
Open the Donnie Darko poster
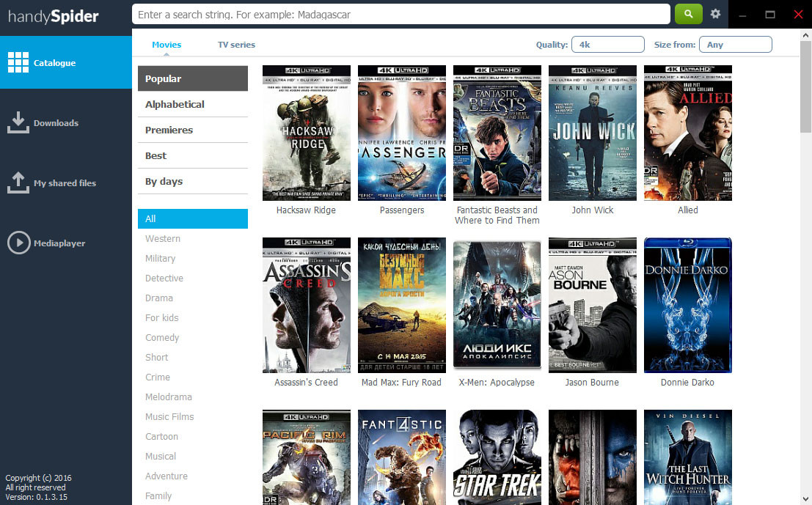click(688, 306)
